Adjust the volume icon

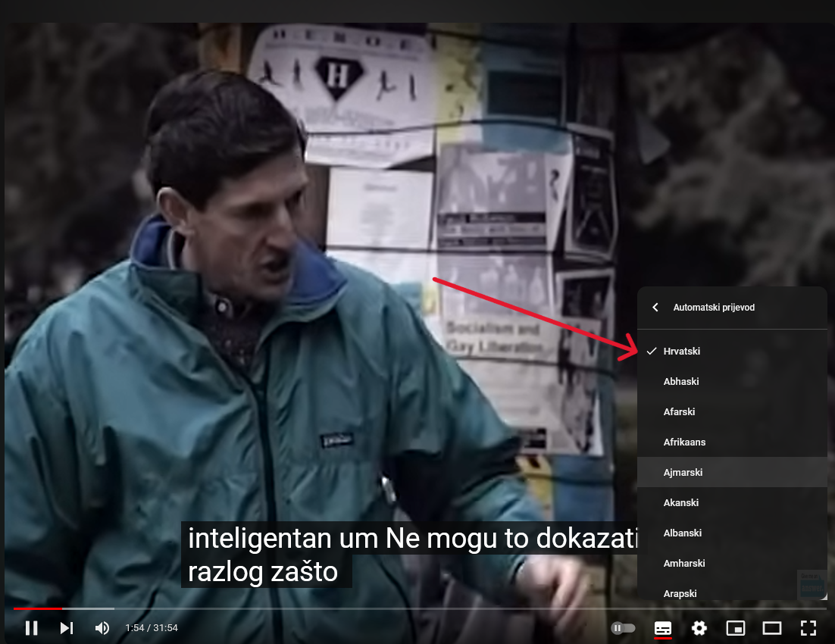[x=102, y=628]
